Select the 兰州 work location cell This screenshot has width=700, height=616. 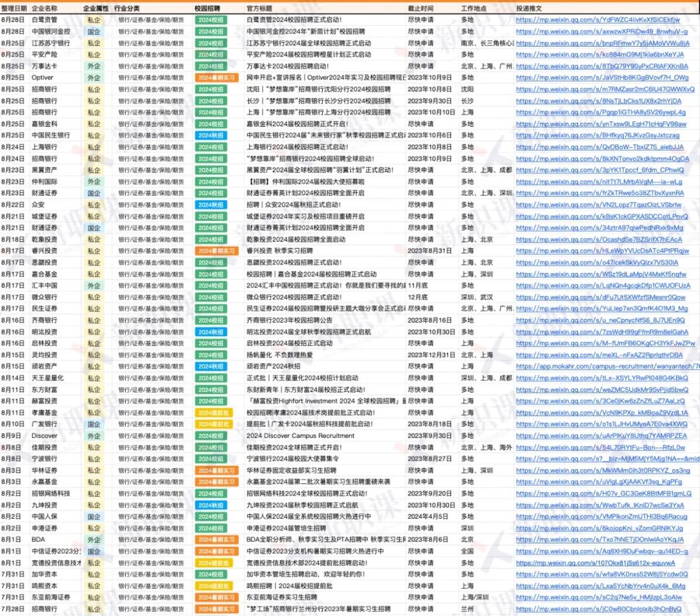(x=467, y=609)
